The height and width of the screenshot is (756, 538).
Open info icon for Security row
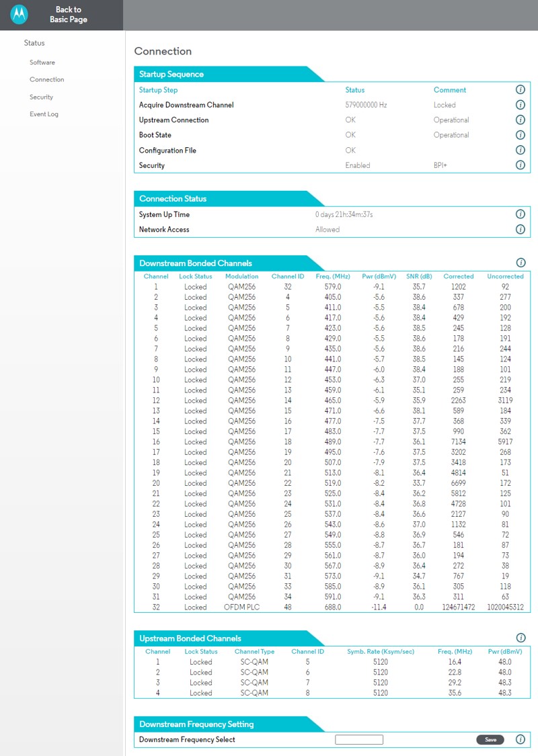tap(520, 165)
